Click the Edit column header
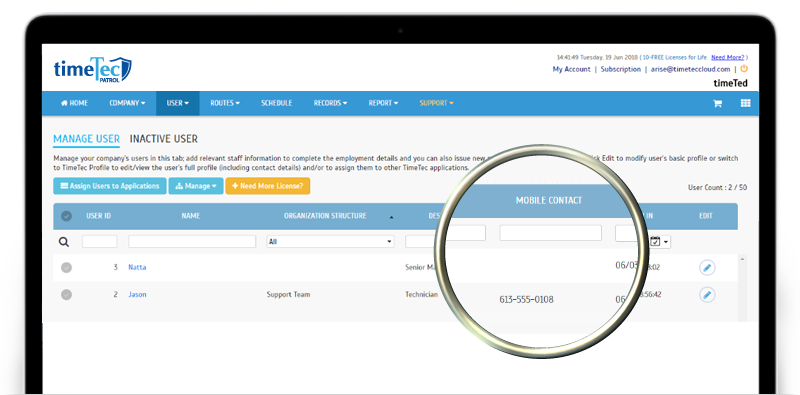 (x=706, y=216)
